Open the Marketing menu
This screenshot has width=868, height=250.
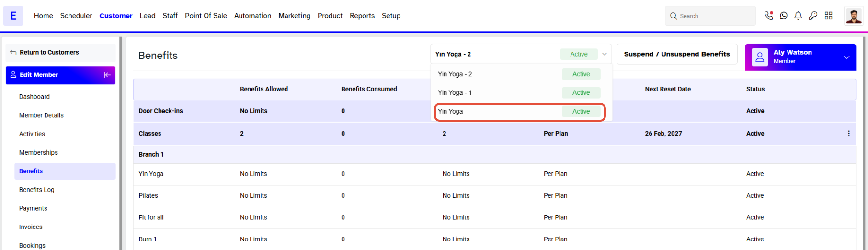(294, 16)
